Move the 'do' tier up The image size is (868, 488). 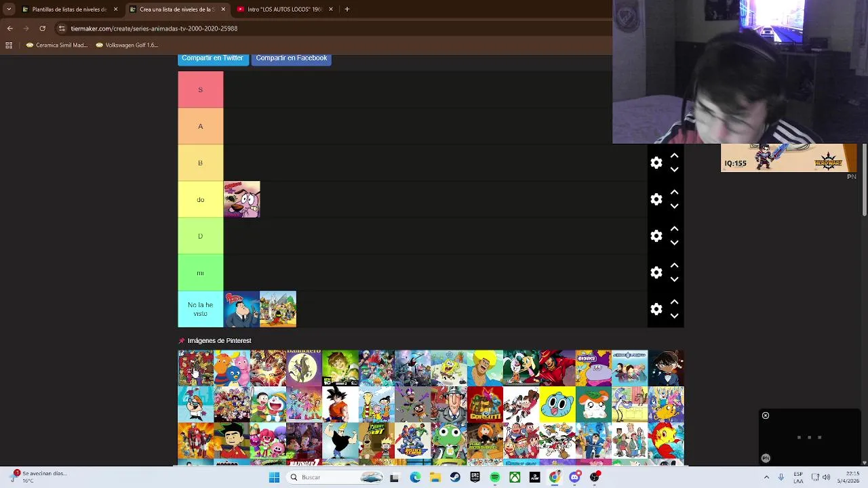pos(674,192)
